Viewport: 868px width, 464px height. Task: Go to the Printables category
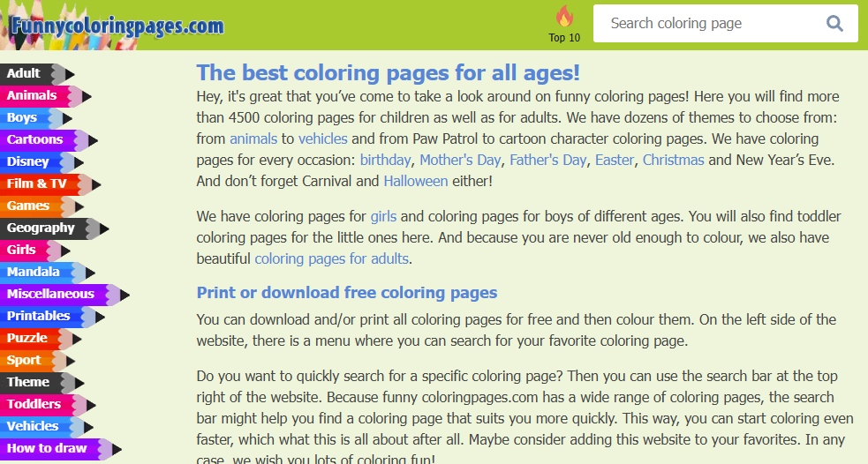pyautogui.click(x=52, y=317)
